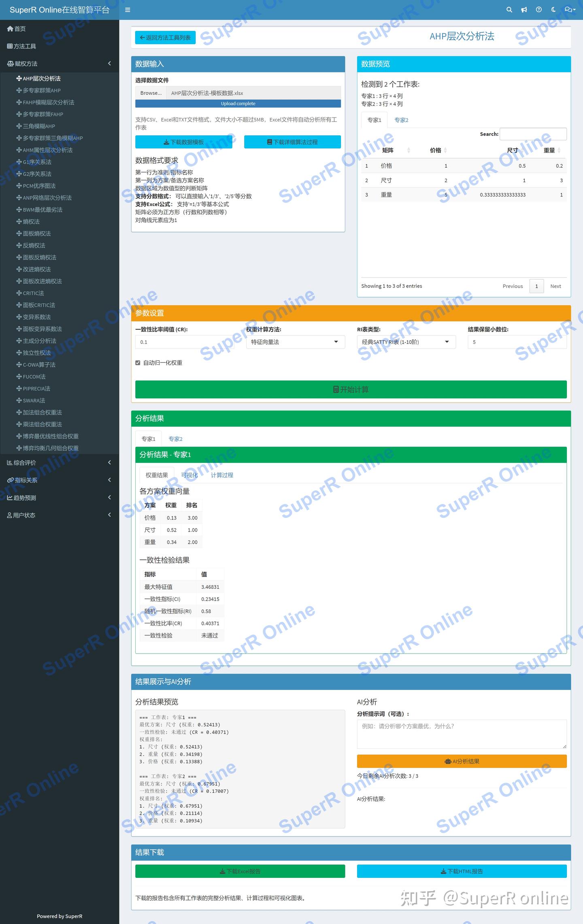Open the search magnifier icon

click(509, 10)
